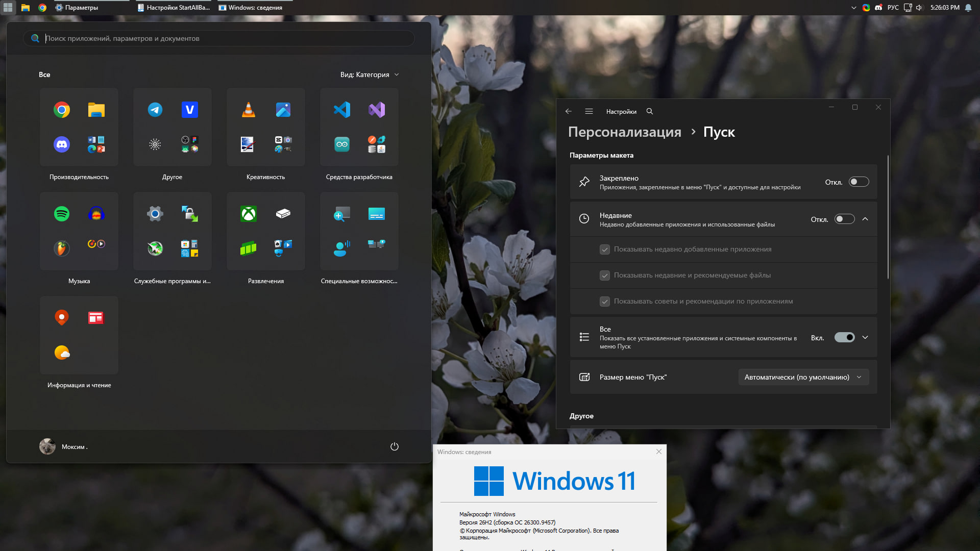Image resolution: width=980 pixels, height=551 pixels.
Task: Open the Вид: Категория dropdown
Action: pos(370,74)
